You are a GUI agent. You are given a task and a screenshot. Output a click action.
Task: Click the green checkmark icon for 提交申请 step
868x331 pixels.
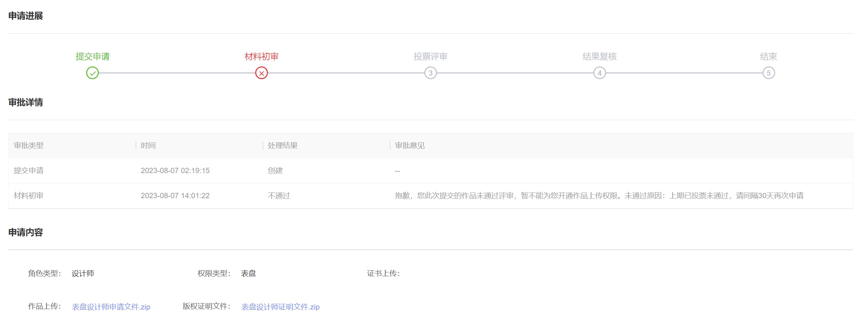(92, 73)
